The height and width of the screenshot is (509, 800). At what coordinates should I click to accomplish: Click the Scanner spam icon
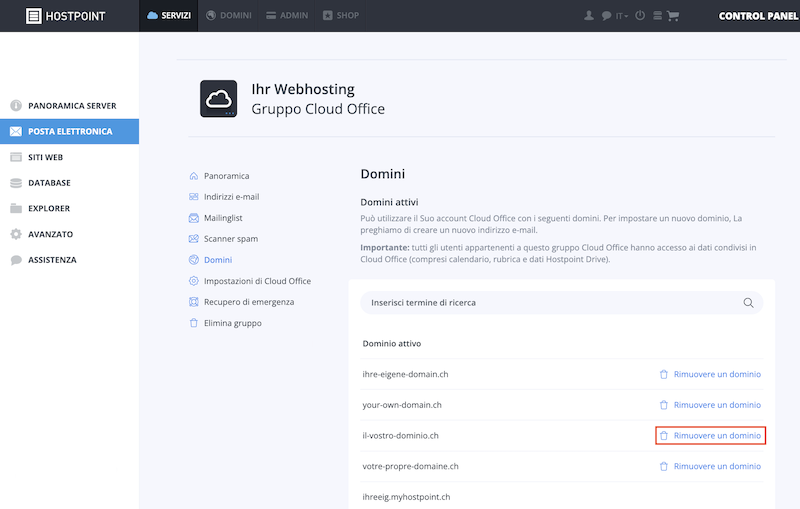[193, 239]
